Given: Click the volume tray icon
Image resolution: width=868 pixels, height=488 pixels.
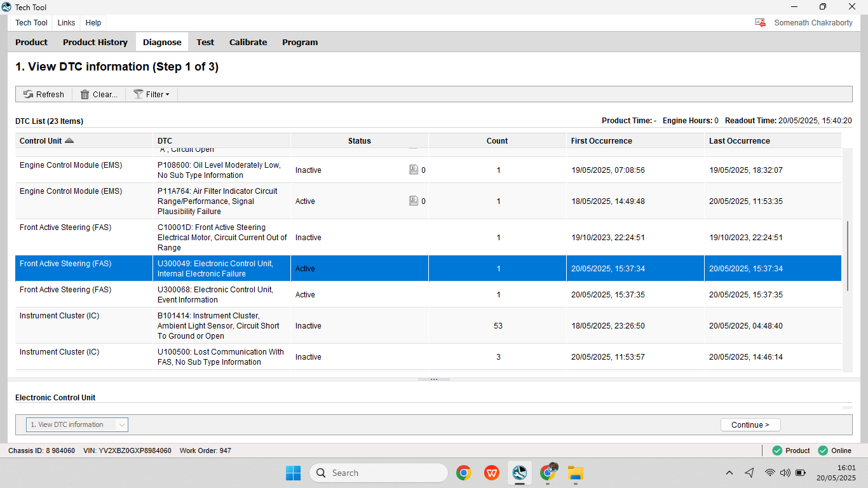Looking at the screenshot, I should pos(785,473).
